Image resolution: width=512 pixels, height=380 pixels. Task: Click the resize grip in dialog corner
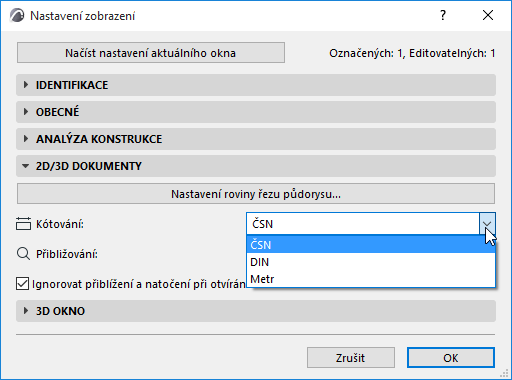tap(505, 373)
